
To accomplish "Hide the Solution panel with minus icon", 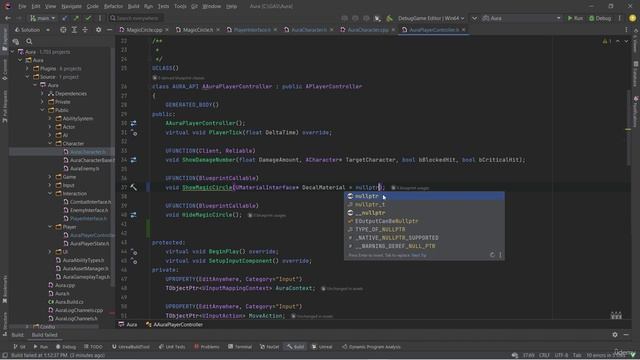I will [109, 30].
